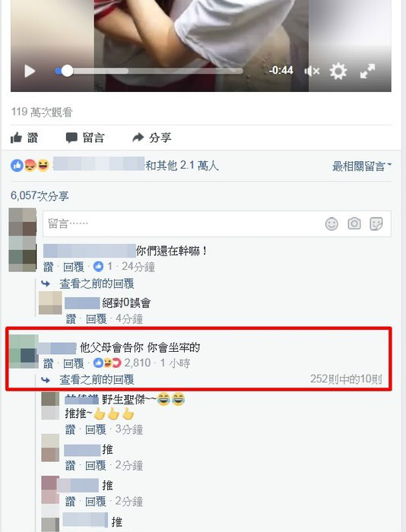Open sticker picker in comment box

click(376, 224)
